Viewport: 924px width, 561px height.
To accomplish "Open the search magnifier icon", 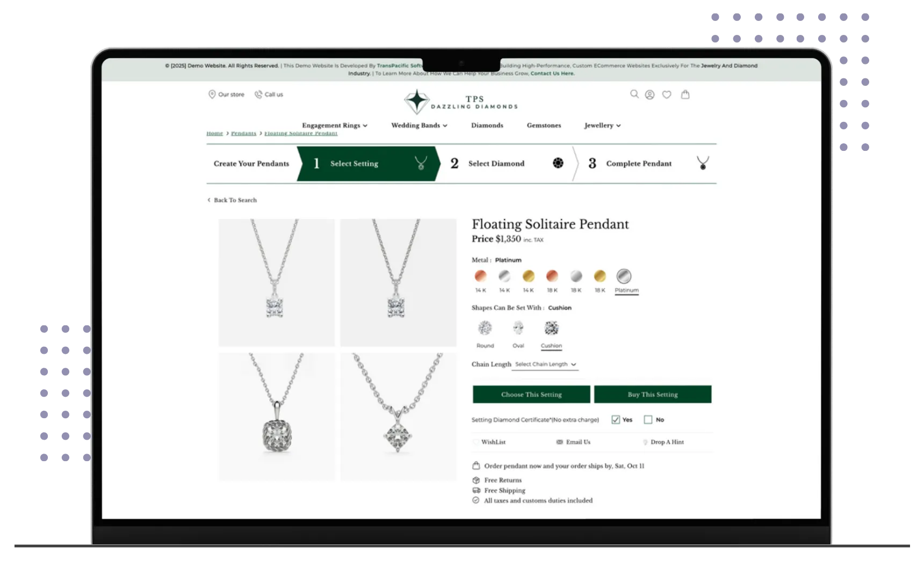I will coord(634,94).
